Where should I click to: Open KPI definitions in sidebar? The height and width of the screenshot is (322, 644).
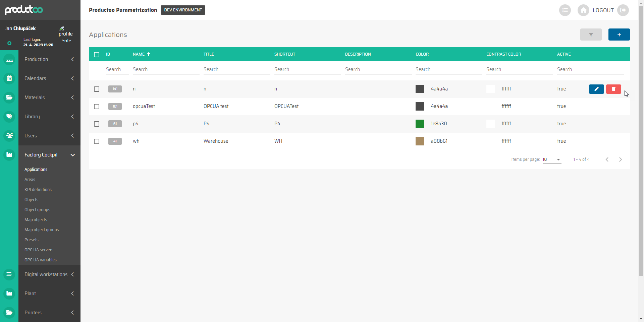[38, 190]
